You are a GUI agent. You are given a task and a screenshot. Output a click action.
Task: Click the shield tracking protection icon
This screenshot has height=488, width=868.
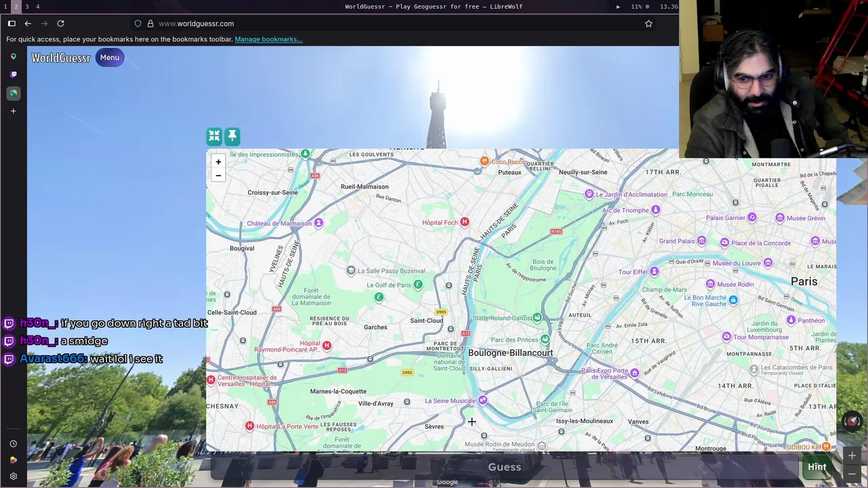138,24
